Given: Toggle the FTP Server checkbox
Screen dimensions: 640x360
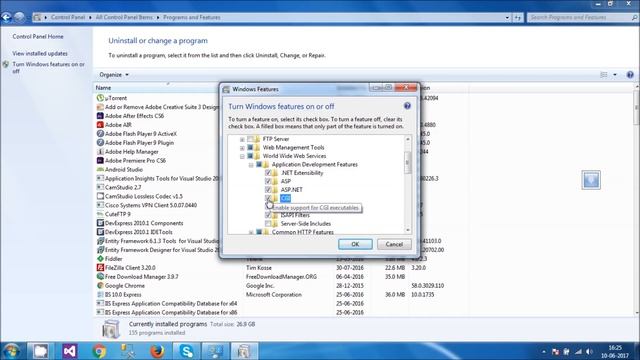Looking at the screenshot, I should tap(250, 139).
